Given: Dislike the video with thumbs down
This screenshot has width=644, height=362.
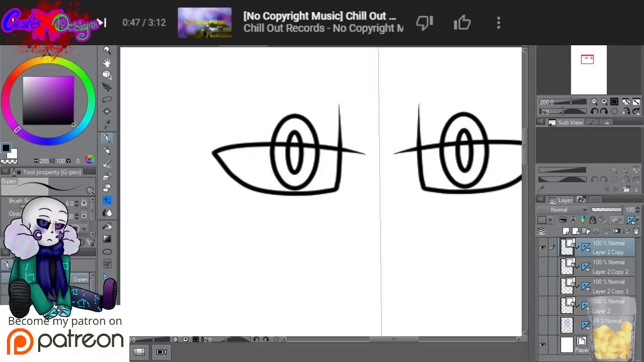Looking at the screenshot, I should 425,23.
